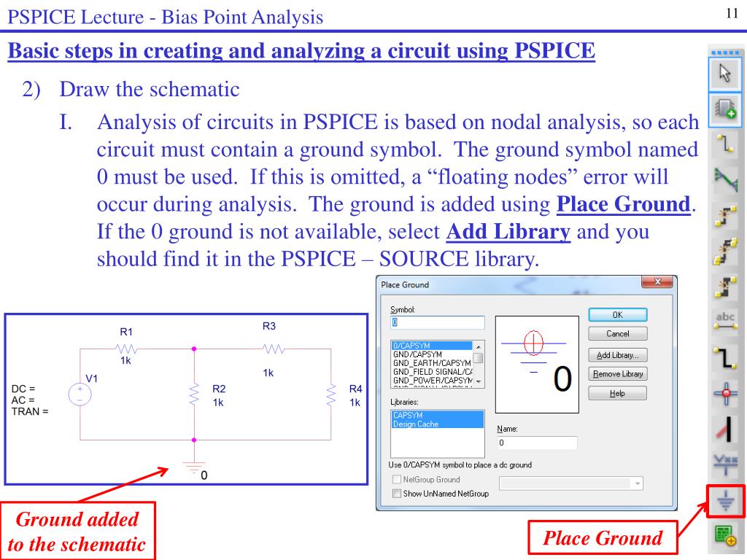Click the TRAN = source property text
The height and width of the screenshot is (560, 747).
(x=30, y=411)
